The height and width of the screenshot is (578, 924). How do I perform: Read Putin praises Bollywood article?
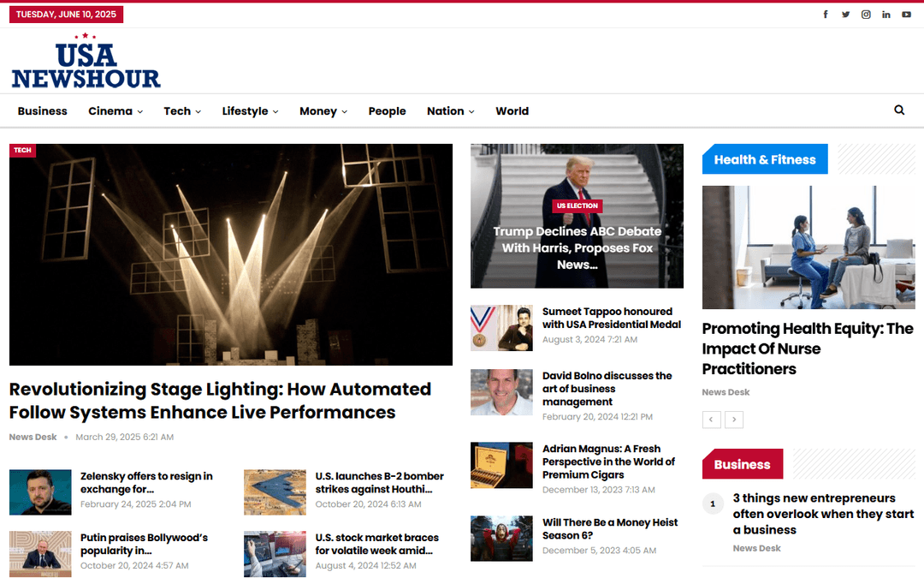144,544
